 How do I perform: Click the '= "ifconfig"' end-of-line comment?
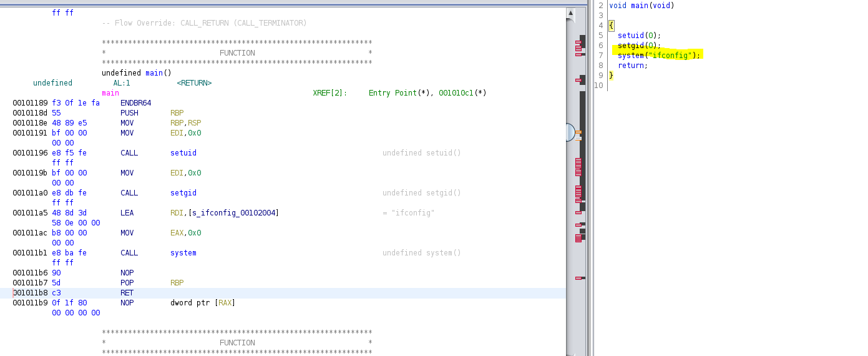pos(409,213)
